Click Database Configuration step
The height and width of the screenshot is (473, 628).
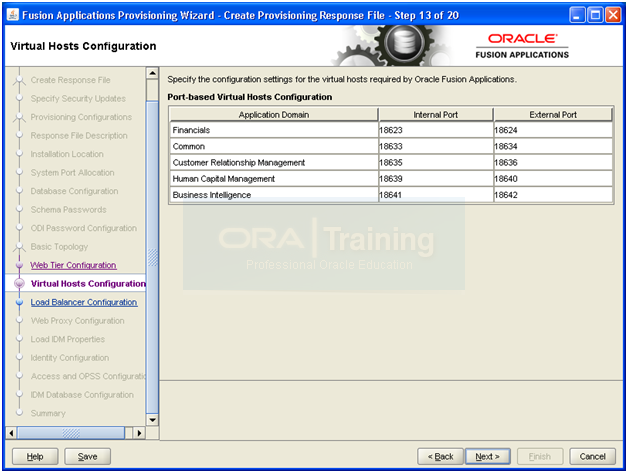[x=74, y=191]
